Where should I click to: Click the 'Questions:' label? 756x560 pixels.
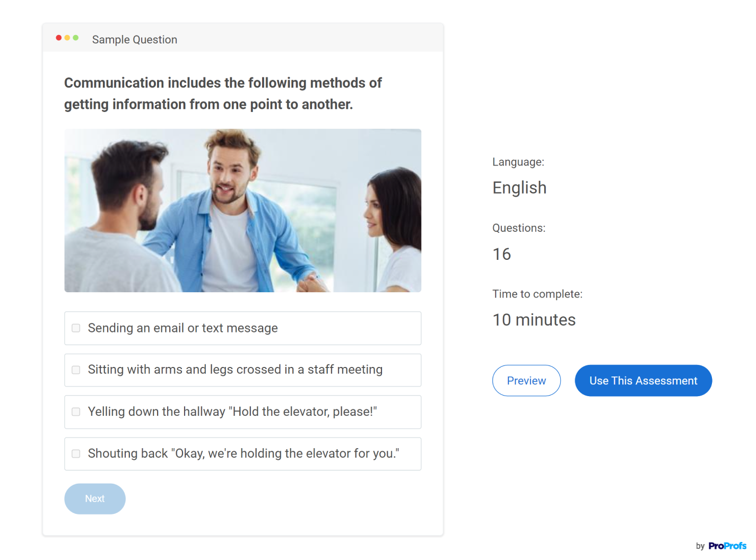pyautogui.click(x=518, y=228)
